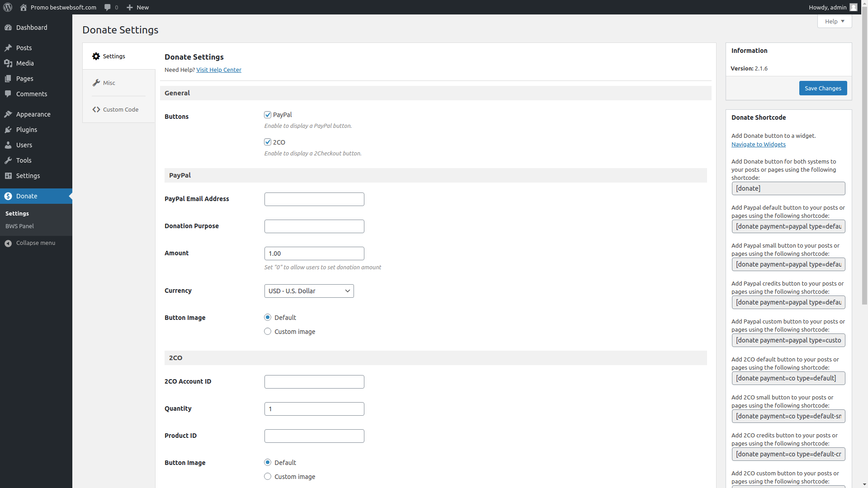Image resolution: width=868 pixels, height=488 pixels.
Task: Uncheck the 2CO button checkbox
Action: (x=268, y=142)
